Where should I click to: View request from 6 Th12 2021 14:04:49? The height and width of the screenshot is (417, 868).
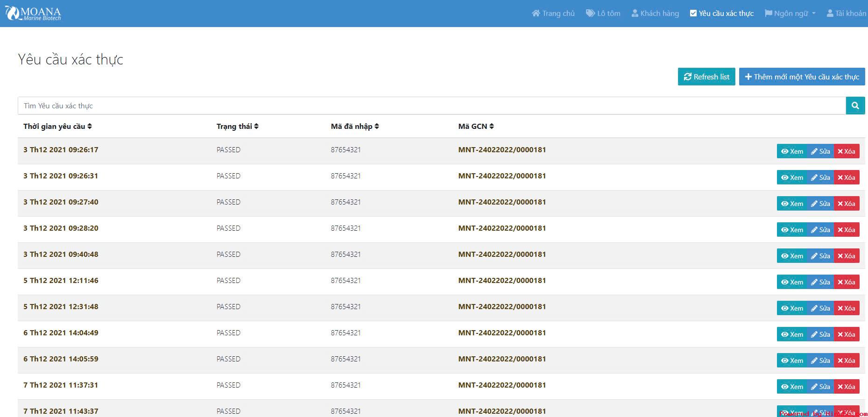(792, 334)
